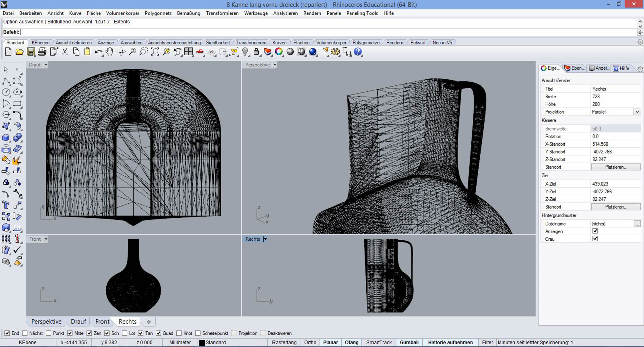The height and width of the screenshot is (347, 644).
Task: Select the Rectangle tool in left toolbar
Action: pyautogui.click(x=17, y=104)
